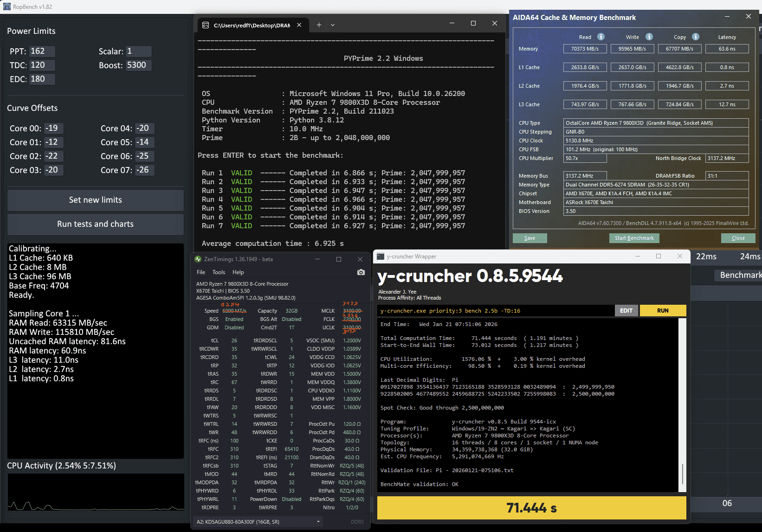The width and height of the screenshot is (762, 532).
Task: Click the Core 03 curve offset field
Action: 54,170
